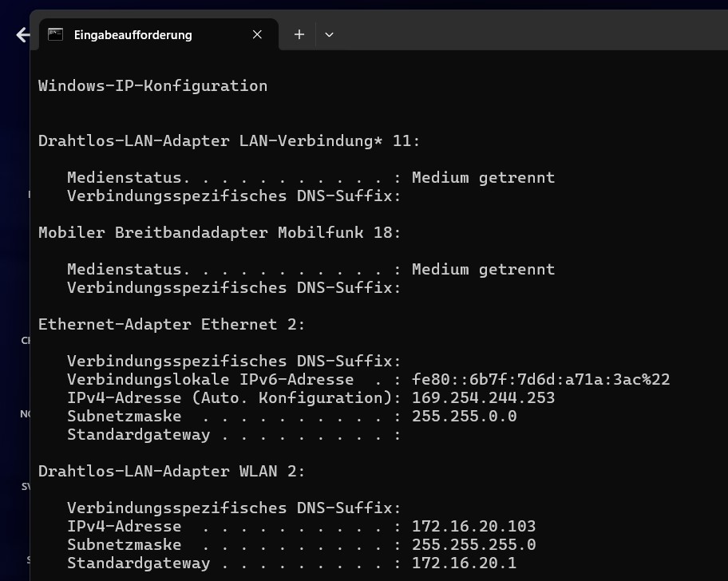Open a new terminal tab with plus
This screenshot has width=728, height=581.
tap(299, 34)
